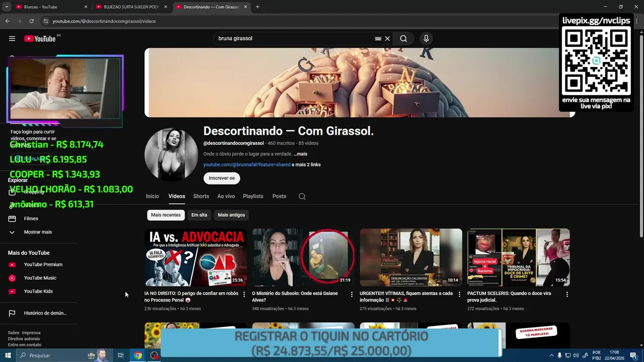Open taskbar volume control
The height and width of the screenshot is (362, 644).
(576, 355)
